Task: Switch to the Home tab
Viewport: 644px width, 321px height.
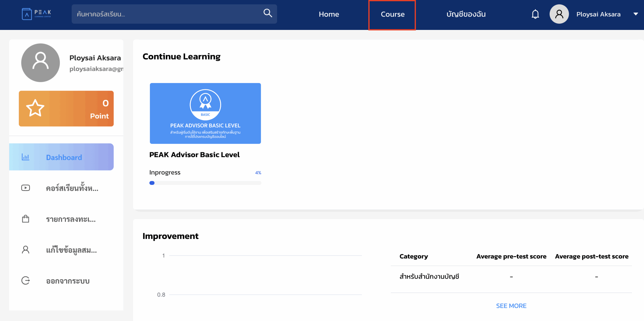Action: click(329, 14)
